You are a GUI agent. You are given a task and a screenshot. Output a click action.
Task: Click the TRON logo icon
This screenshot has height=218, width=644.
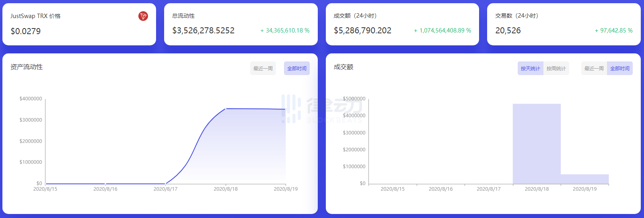[x=143, y=16]
